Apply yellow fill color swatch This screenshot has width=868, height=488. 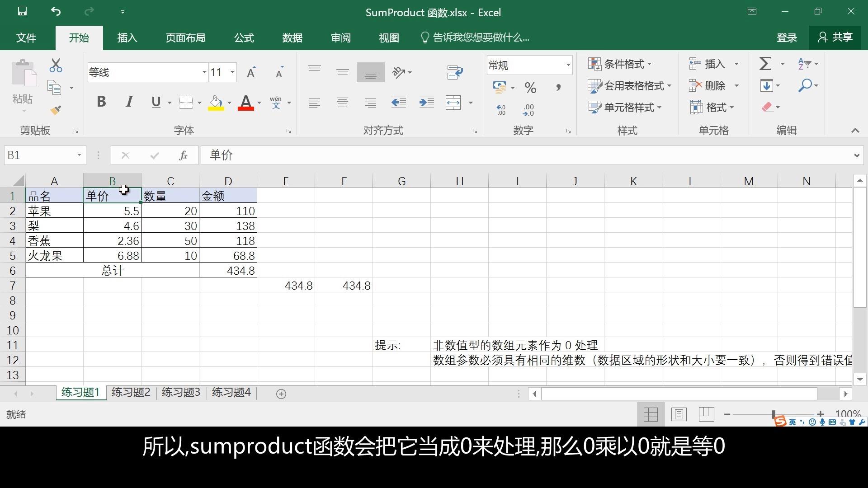(x=216, y=103)
